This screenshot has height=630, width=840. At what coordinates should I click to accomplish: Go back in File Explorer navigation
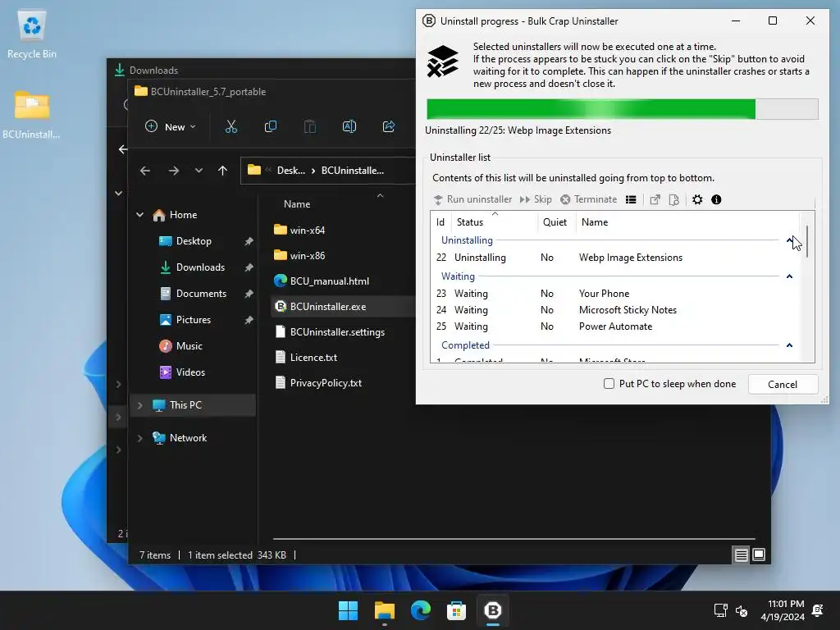tap(145, 171)
